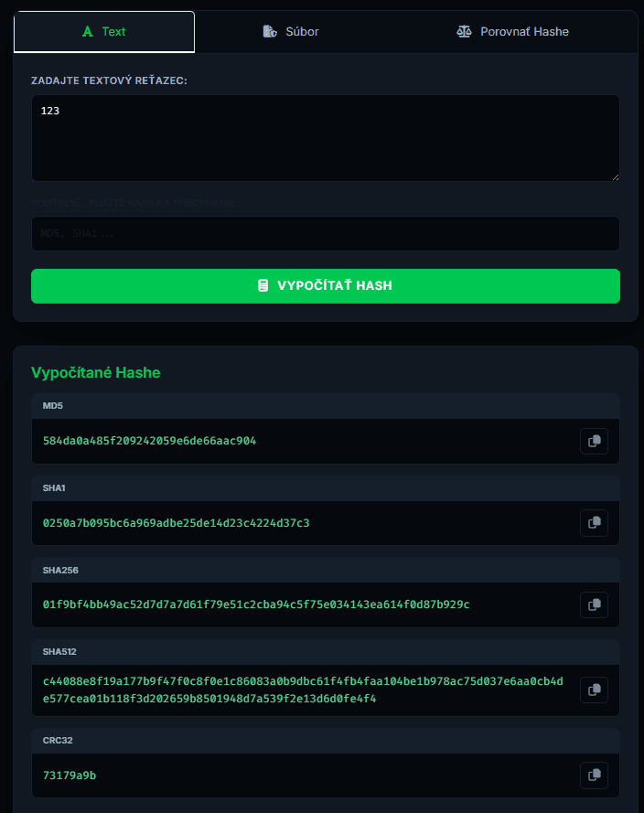Screen dimensions: 644x813
Task: Click the hash comparison field with MD5, SHA1 placeholder
Action: click(x=325, y=233)
